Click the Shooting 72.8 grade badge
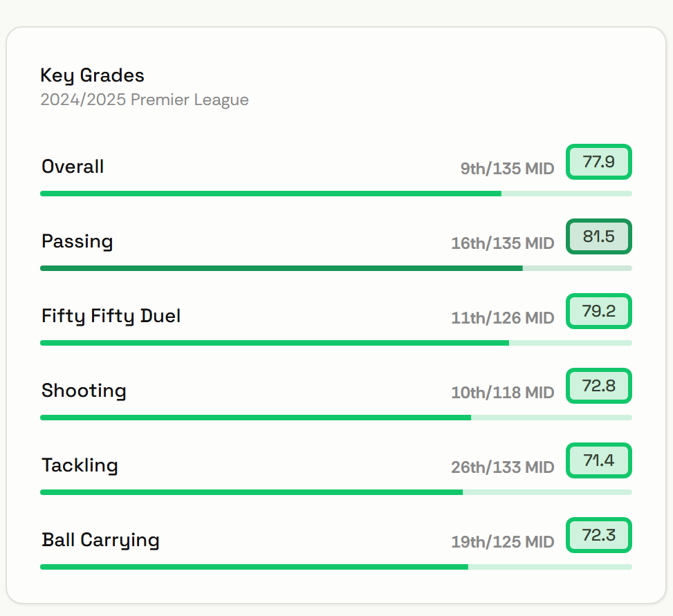This screenshot has height=616, width=673. click(599, 386)
